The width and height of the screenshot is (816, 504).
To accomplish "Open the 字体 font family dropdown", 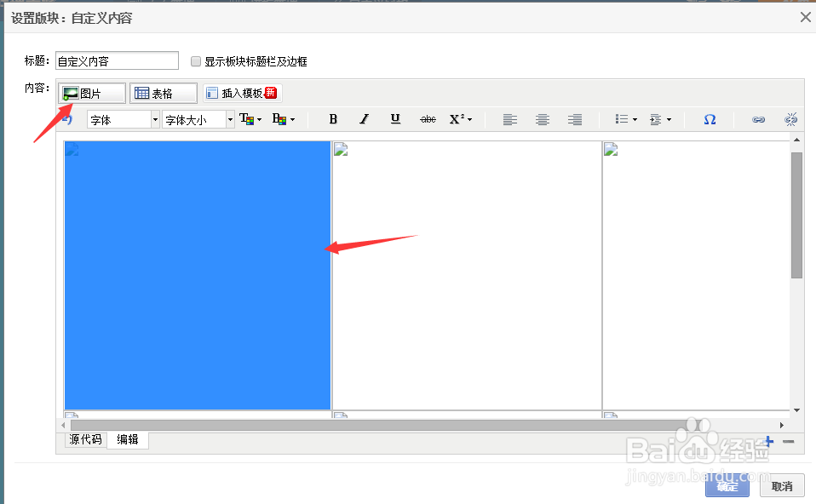I will pos(124,120).
